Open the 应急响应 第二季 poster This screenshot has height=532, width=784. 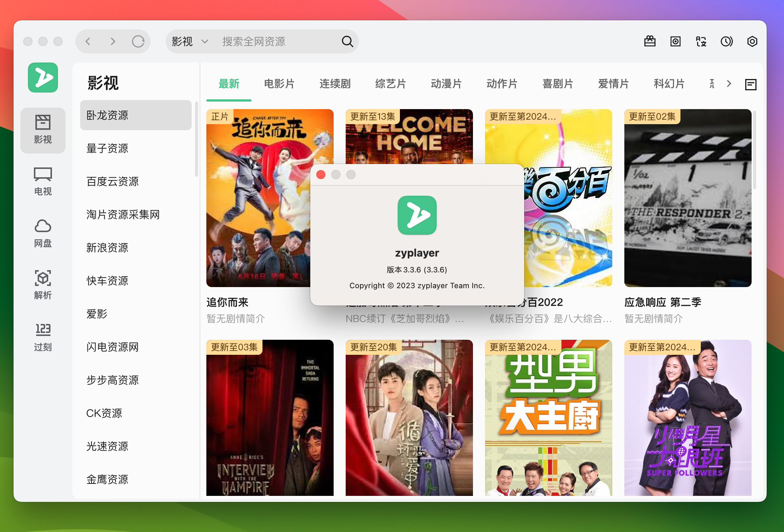point(688,198)
